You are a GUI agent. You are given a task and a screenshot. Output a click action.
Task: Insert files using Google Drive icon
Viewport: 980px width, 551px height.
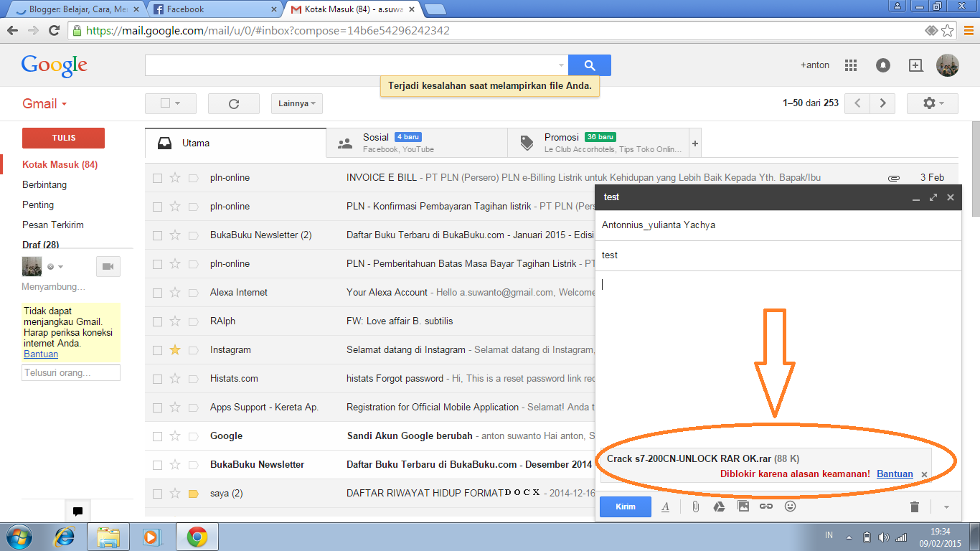[x=717, y=507]
